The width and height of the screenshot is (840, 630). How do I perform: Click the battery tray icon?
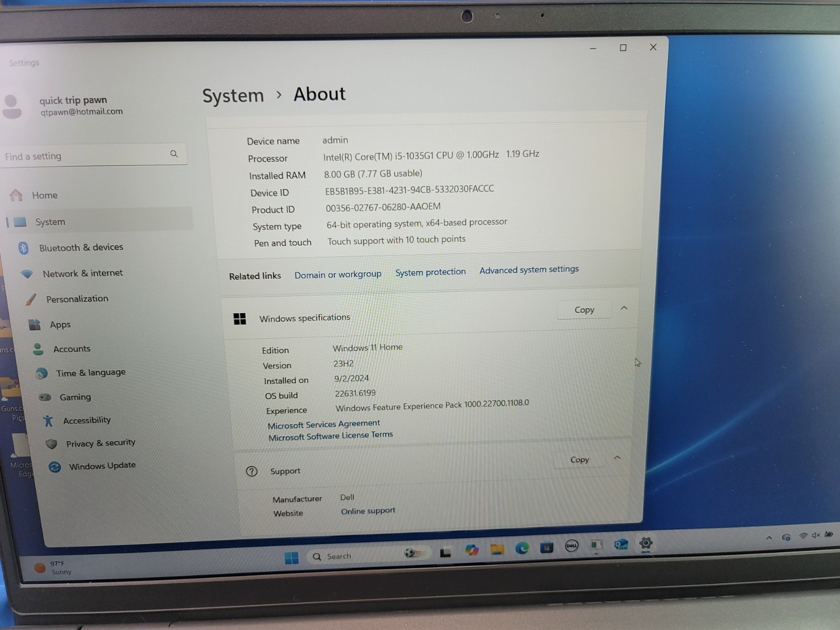coord(829,534)
